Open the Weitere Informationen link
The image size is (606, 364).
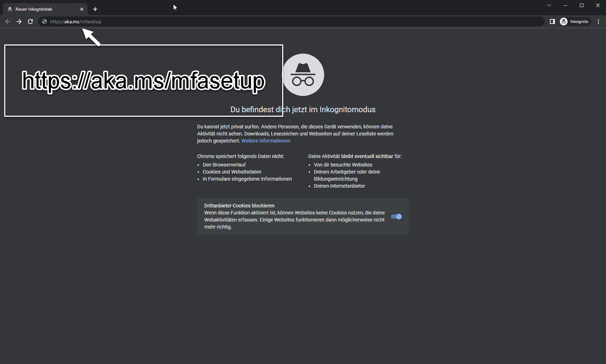tap(266, 141)
